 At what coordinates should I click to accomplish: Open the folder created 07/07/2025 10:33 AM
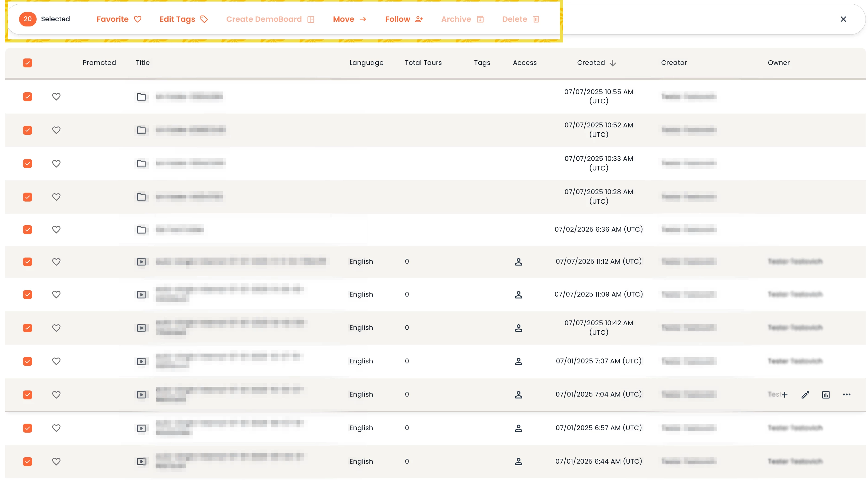point(141,163)
